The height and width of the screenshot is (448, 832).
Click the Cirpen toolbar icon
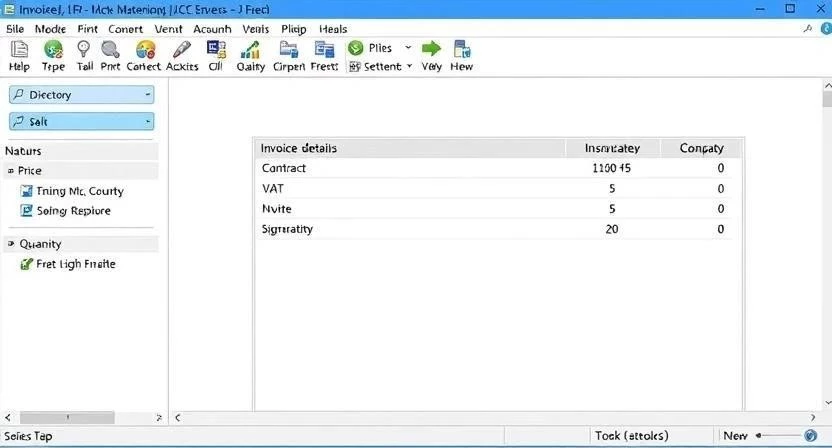pyautogui.click(x=289, y=49)
